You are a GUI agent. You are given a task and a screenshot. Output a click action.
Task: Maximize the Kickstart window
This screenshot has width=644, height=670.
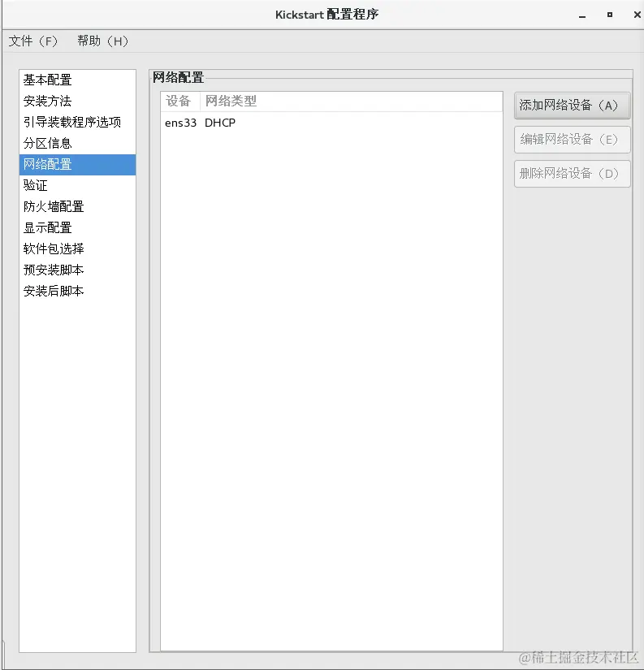tap(610, 15)
